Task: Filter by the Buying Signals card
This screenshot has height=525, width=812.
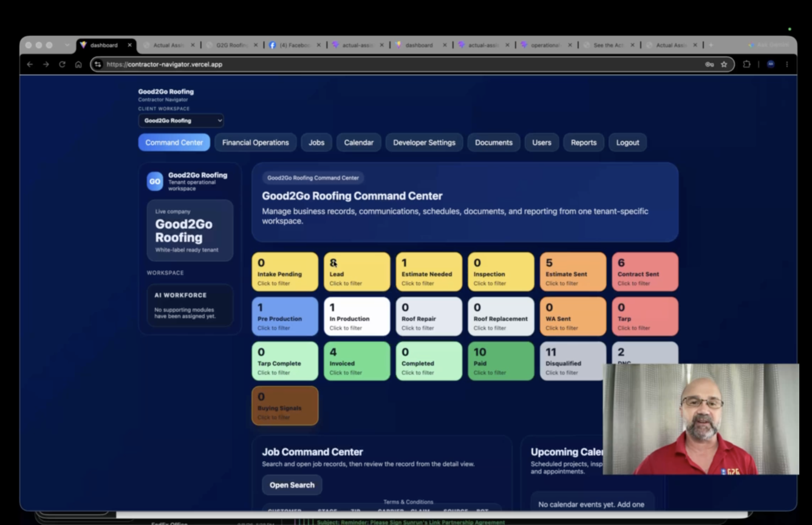Action: pyautogui.click(x=285, y=406)
